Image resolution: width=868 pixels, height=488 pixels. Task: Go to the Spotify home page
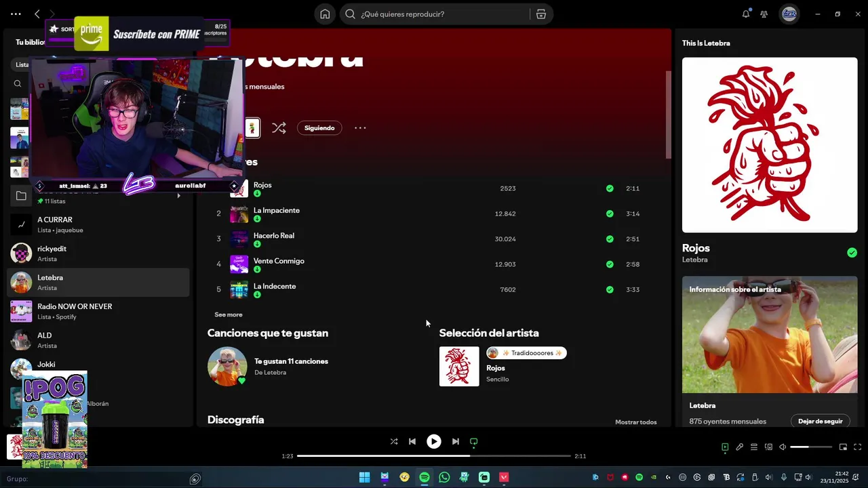click(325, 14)
